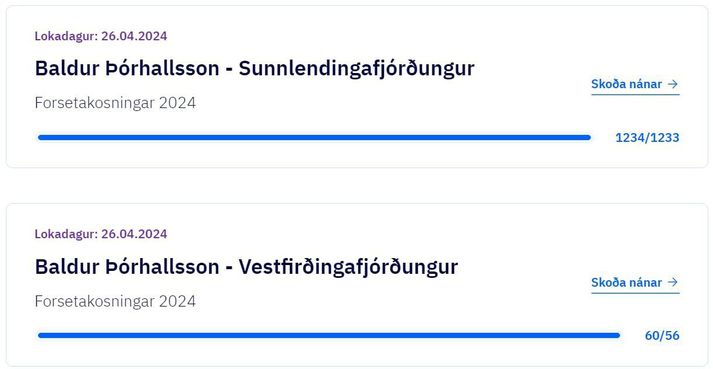This screenshot has height=369, width=713.
Task: Click Baldur Þórhallsson name in the second card
Action: [127, 267]
